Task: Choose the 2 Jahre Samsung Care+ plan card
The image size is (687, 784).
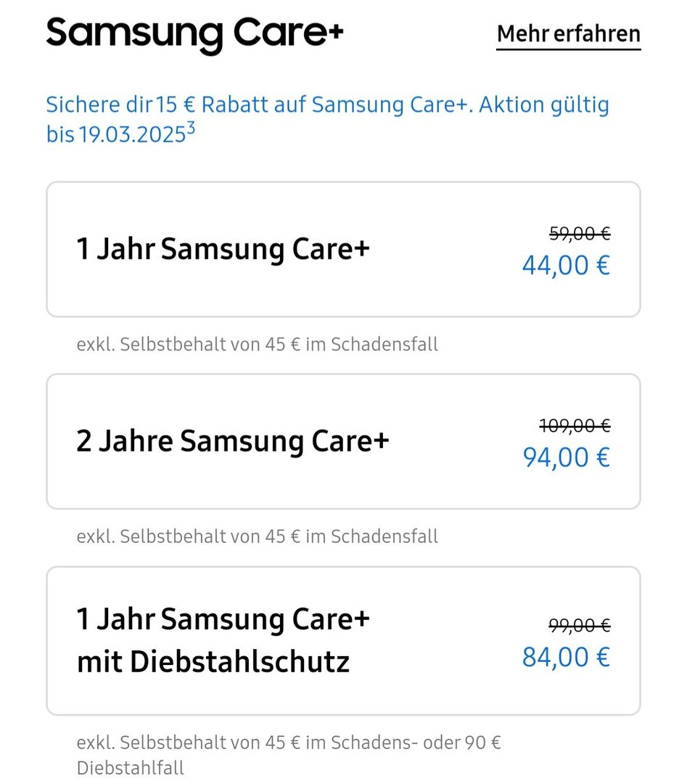Action: [343, 441]
